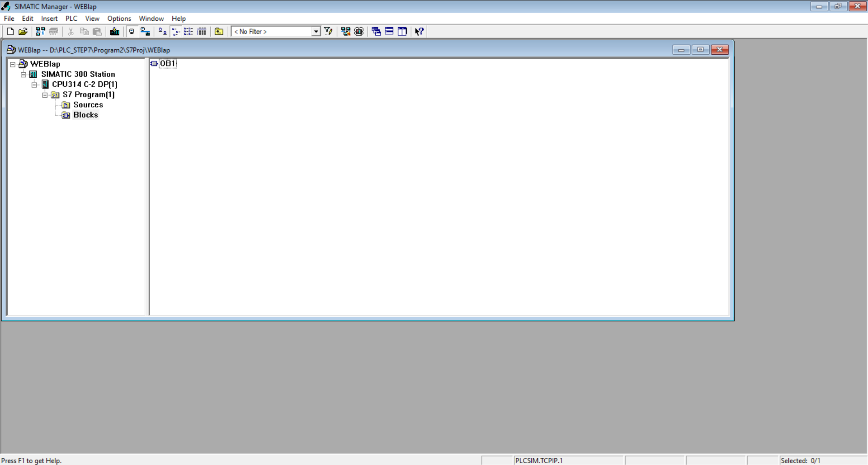Image resolution: width=868 pixels, height=465 pixels.
Task: Open Accessible Nodes from the toolbar
Action: pos(40,31)
